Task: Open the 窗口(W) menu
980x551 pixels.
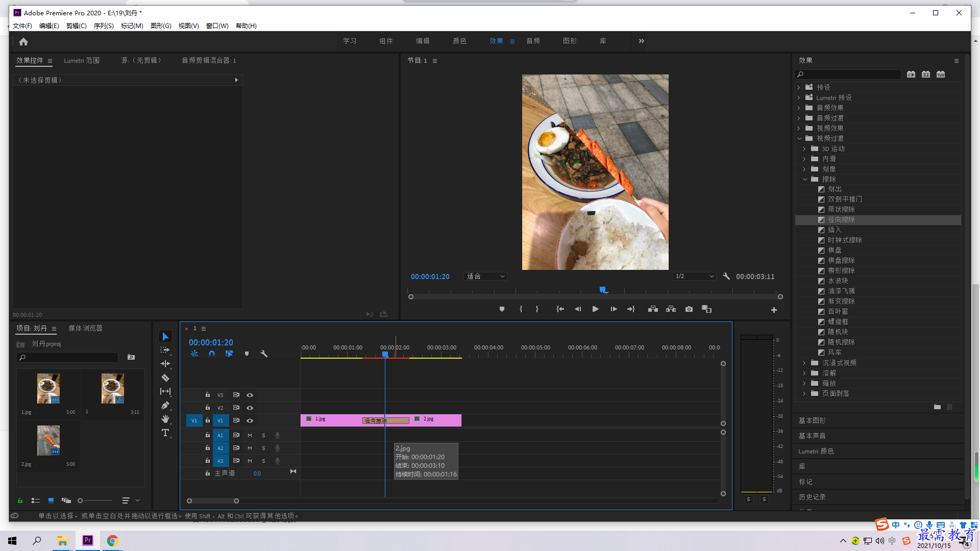Action: (x=217, y=26)
